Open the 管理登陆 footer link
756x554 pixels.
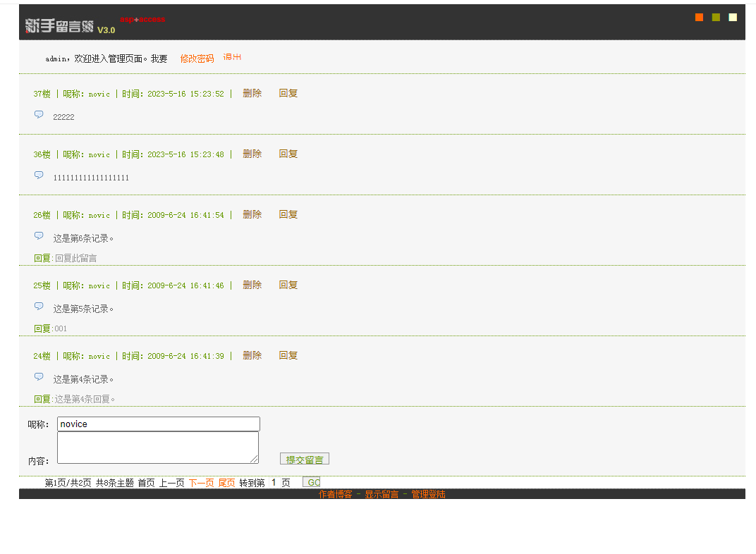pos(428,494)
